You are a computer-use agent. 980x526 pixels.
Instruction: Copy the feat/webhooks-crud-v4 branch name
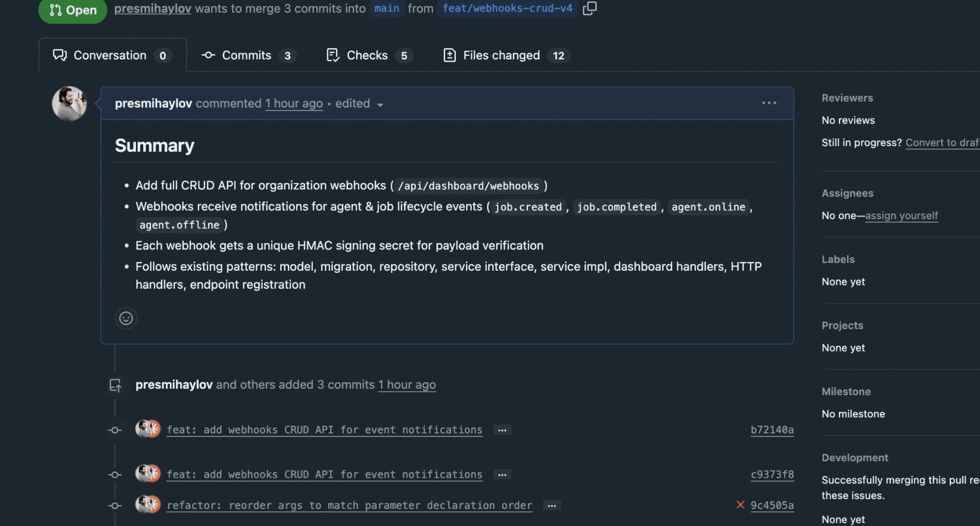click(x=589, y=8)
